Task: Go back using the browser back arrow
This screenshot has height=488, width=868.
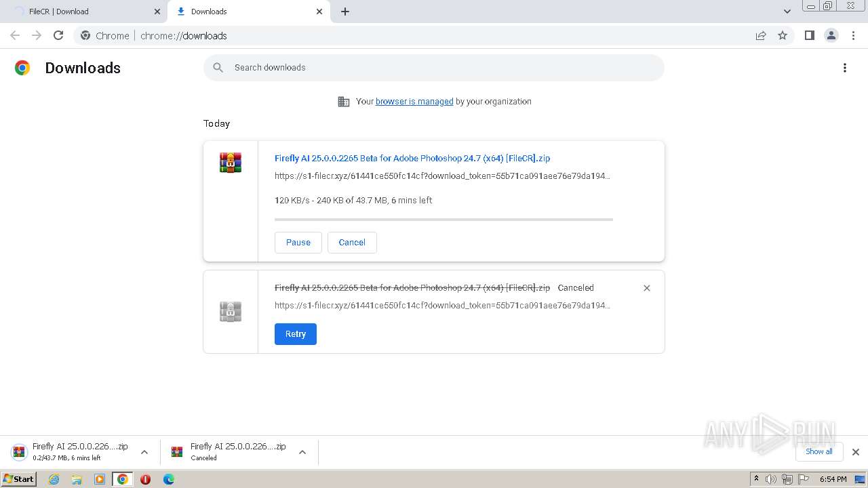Action: point(15,35)
